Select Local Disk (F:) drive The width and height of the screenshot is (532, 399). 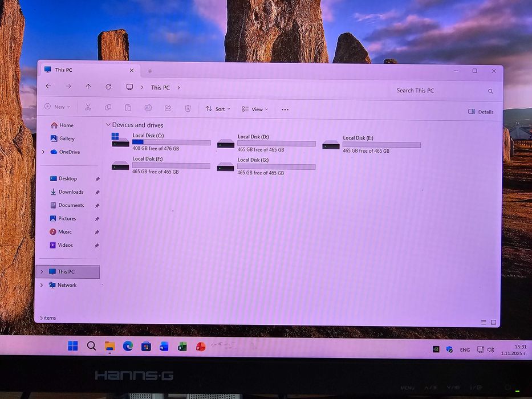tap(161, 165)
